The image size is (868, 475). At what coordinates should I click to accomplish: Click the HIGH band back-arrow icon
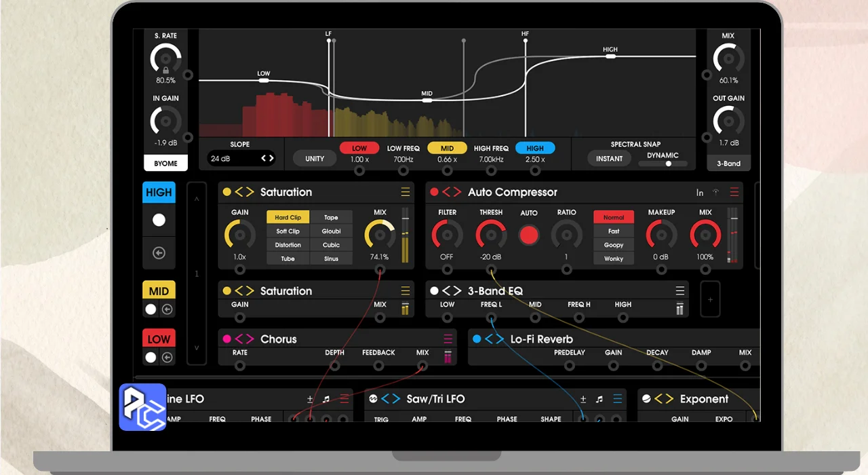[x=159, y=253]
